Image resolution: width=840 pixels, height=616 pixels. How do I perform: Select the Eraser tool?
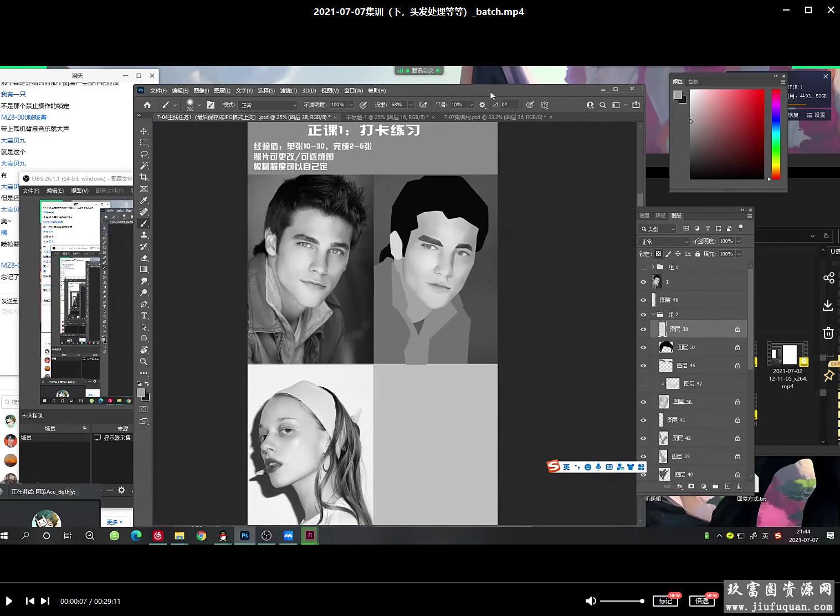pos(144,258)
